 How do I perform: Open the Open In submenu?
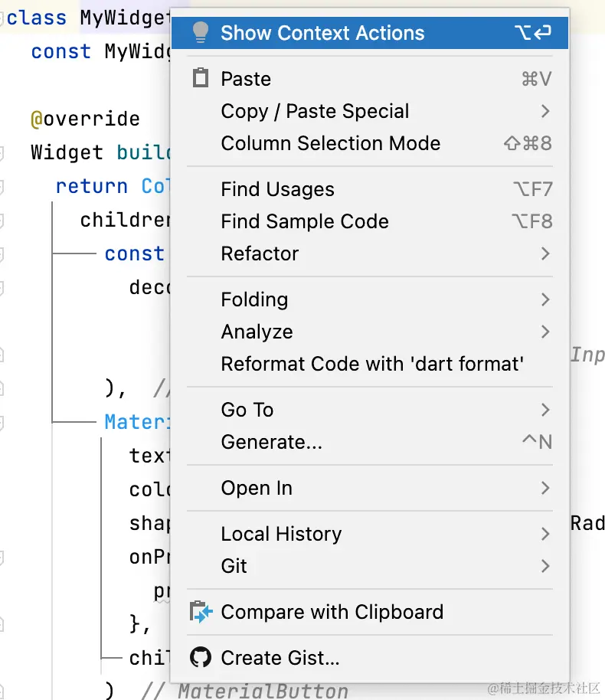370,488
